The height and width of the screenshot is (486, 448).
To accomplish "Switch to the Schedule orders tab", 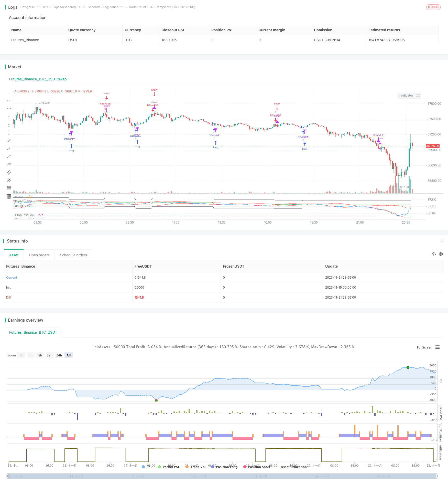I will (73, 255).
